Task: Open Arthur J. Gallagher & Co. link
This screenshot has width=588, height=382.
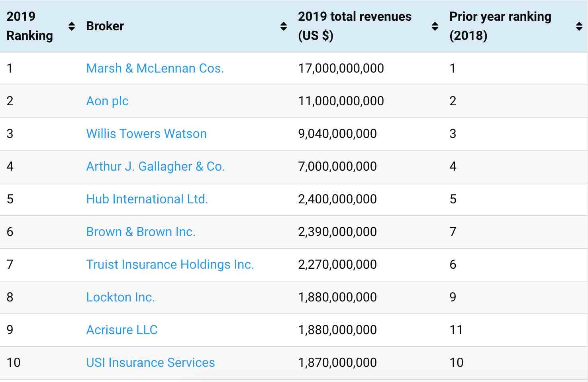Action: [155, 166]
